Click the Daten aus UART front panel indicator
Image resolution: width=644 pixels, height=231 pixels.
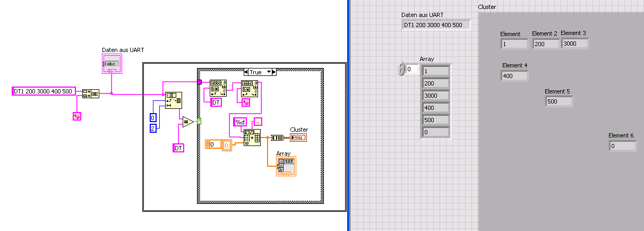436,24
